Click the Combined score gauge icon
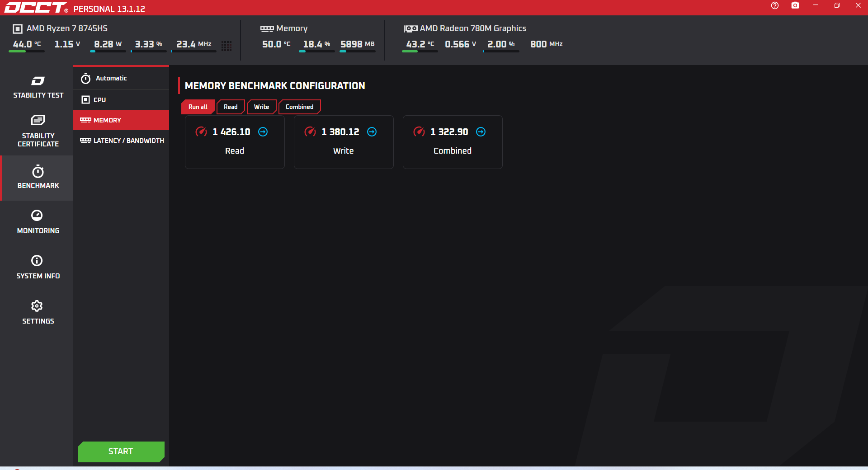This screenshot has width=868, height=470. pos(419,132)
